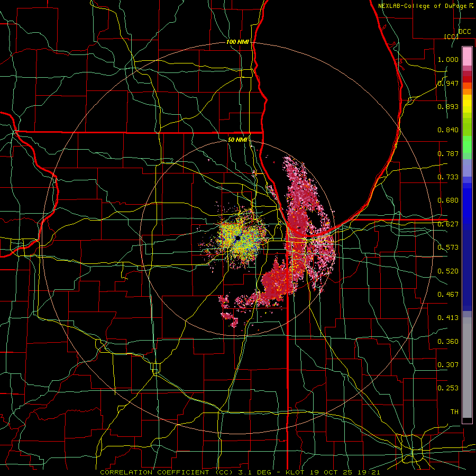Click the 0.307 value on the color scale

[448, 365]
